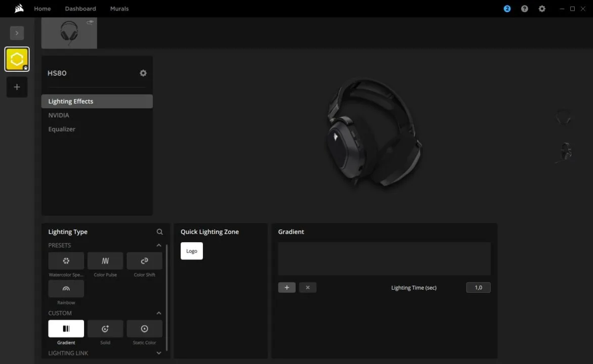
Task: Search lighting types with magnifier icon
Action: [x=160, y=232]
